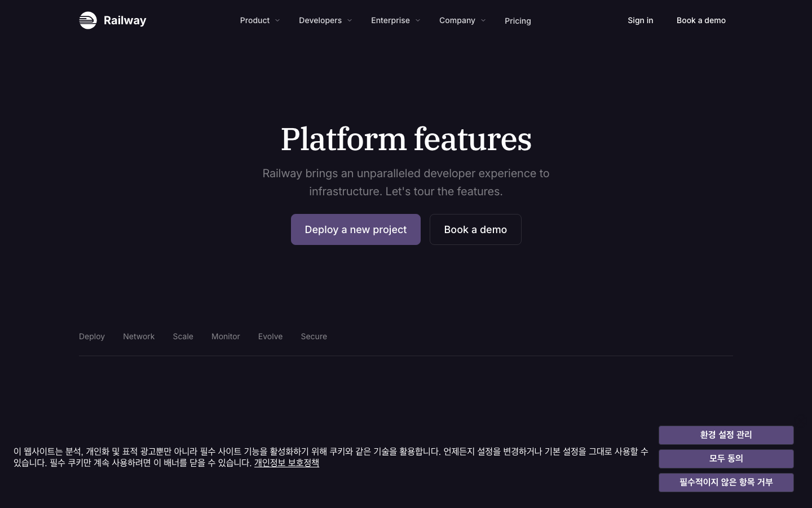Expand the Product menu
This screenshot has height=508, width=812.
[x=259, y=20]
